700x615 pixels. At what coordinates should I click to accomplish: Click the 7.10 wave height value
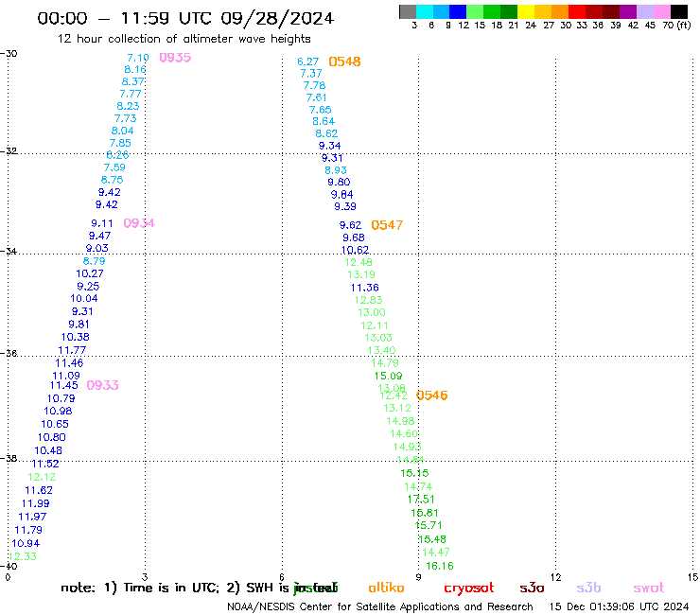[x=138, y=58]
